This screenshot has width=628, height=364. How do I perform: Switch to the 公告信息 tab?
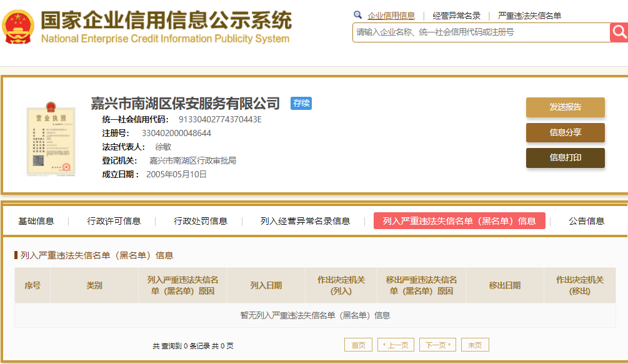click(586, 221)
